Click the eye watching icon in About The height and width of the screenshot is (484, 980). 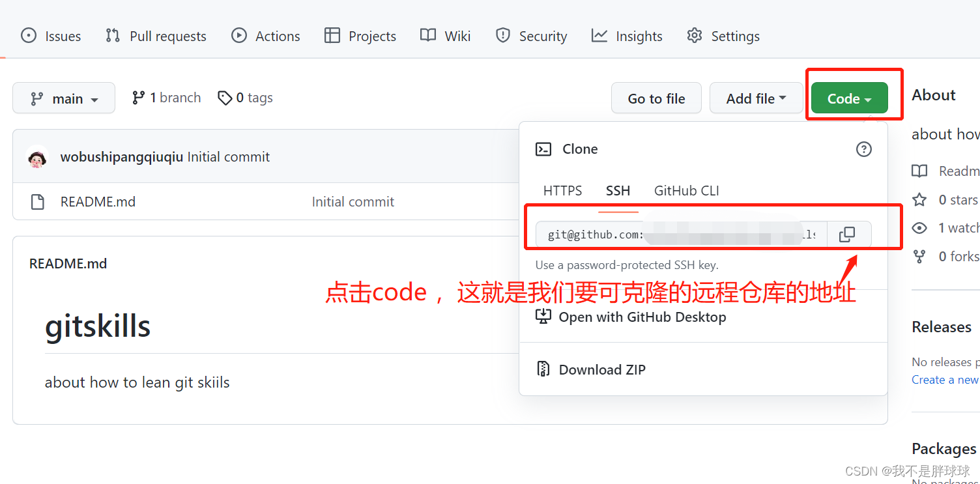pyautogui.click(x=919, y=228)
